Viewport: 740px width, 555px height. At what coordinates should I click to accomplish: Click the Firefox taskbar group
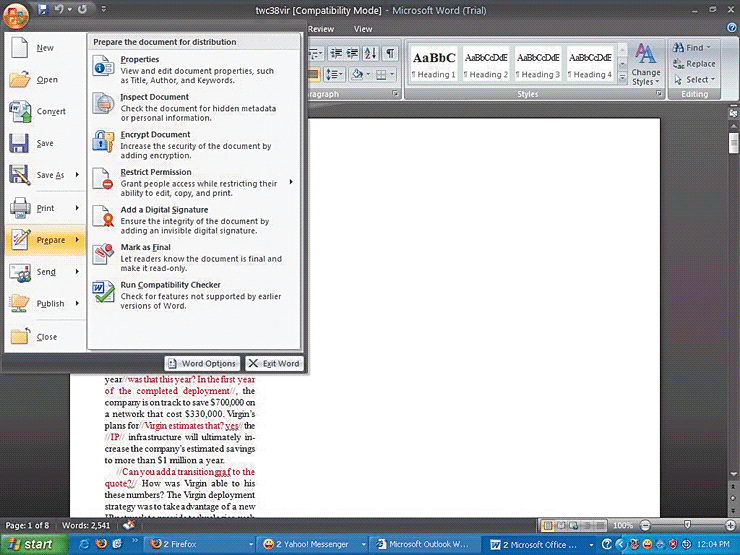click(201, 544)
